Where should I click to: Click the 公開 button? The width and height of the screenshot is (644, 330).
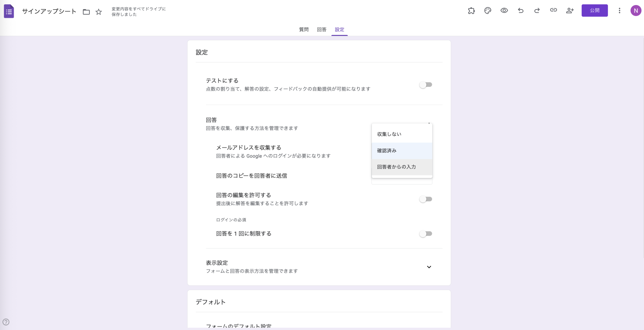coord(595,11)
